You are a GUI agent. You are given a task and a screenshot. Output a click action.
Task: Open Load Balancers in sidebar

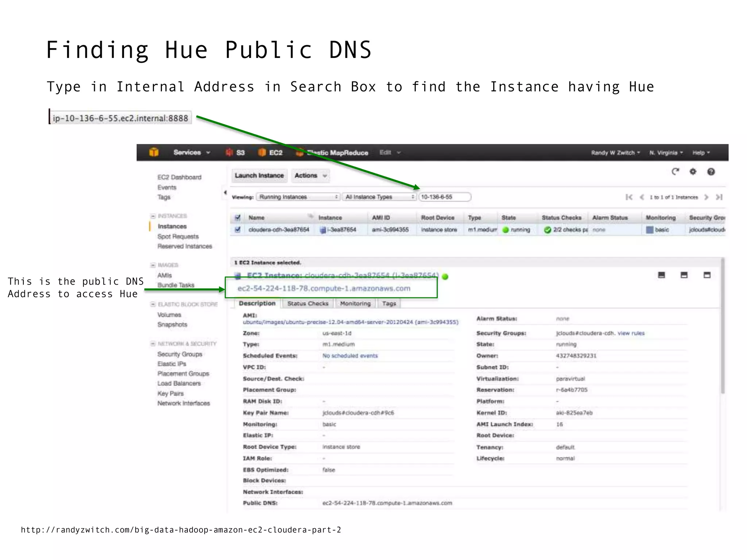[x=179, y=384]
